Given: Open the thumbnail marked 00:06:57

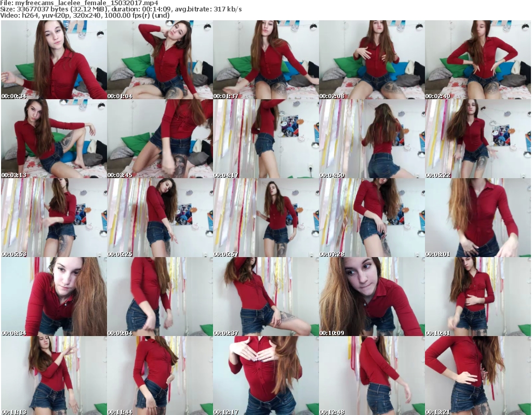Looking at the screenshot, I should (266, 218).
